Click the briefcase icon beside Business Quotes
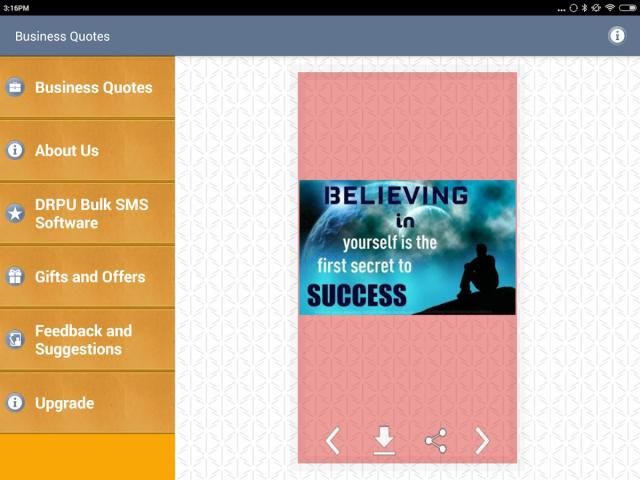Viewport: 640px width, 480px height. click(15, 87)
